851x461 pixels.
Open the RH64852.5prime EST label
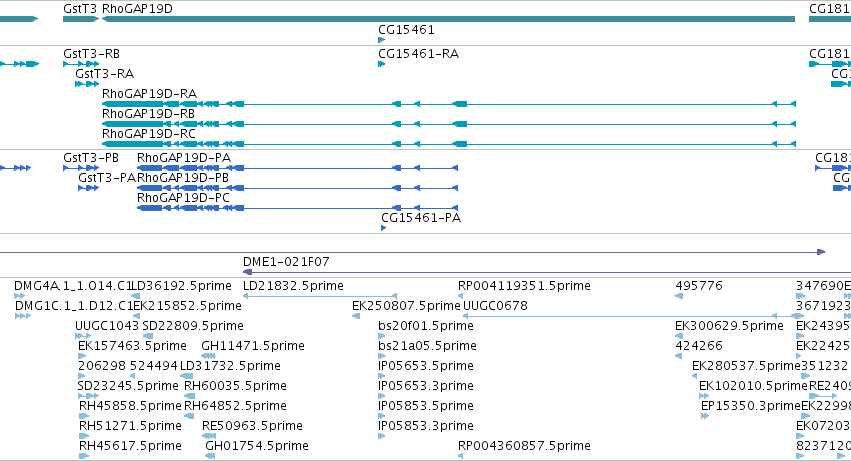tap(236, 407)
